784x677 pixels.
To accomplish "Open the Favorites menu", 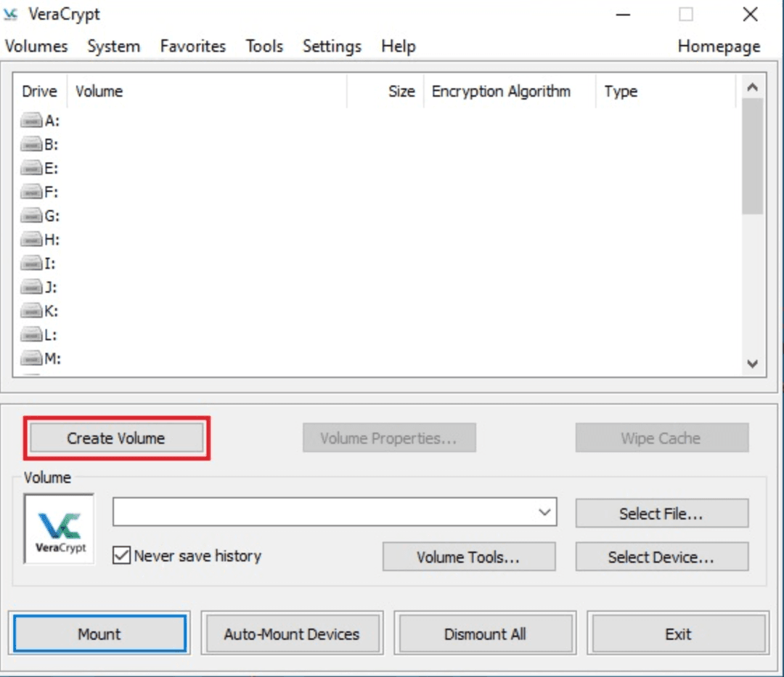I will 193,46.
